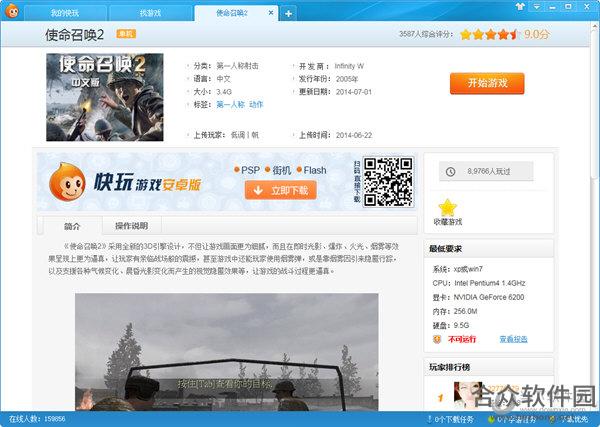Click the 最低要求 panel header
The width and height of the screenshot is (600, 427).
click(x=489, y=249)
